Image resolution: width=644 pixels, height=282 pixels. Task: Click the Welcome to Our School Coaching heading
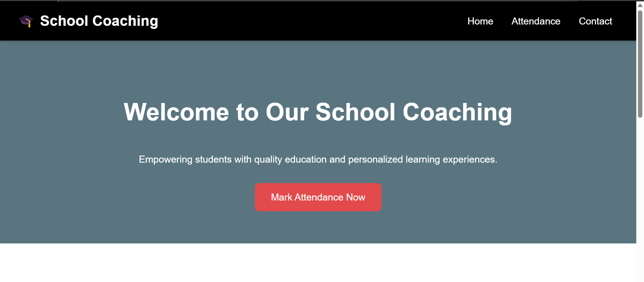(x=318, y=112)
